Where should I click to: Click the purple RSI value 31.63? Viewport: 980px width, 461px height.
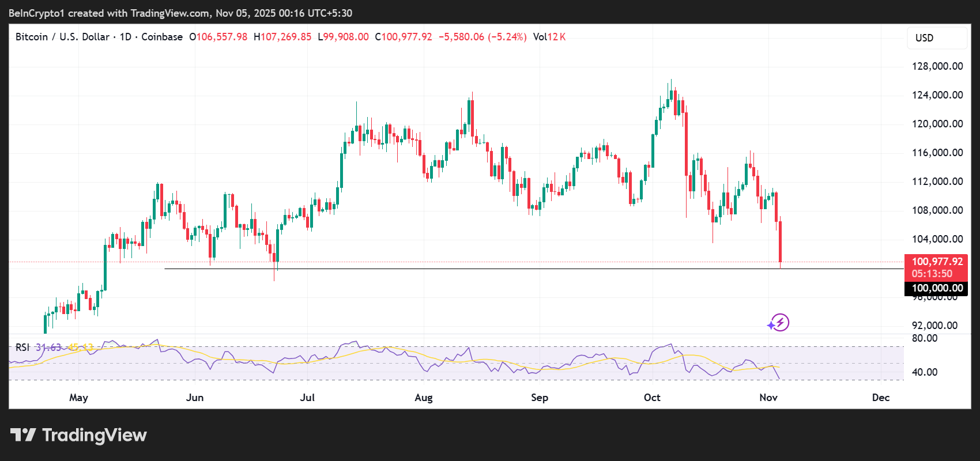[x=48, y=347]
